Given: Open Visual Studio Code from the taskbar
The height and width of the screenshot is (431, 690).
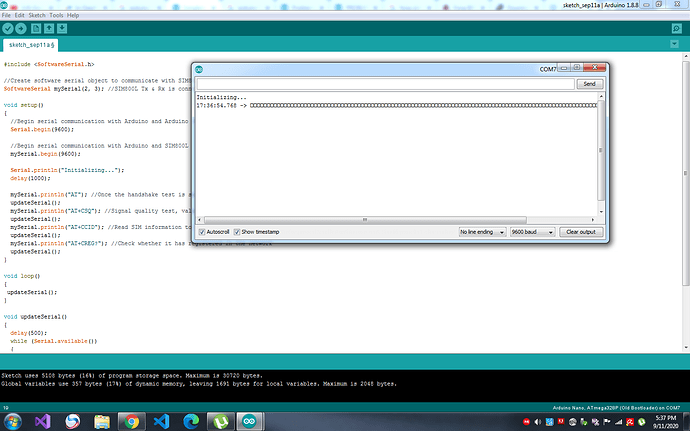Looking at the screenshot, I should pyautogui.click(x=161, y=421).
